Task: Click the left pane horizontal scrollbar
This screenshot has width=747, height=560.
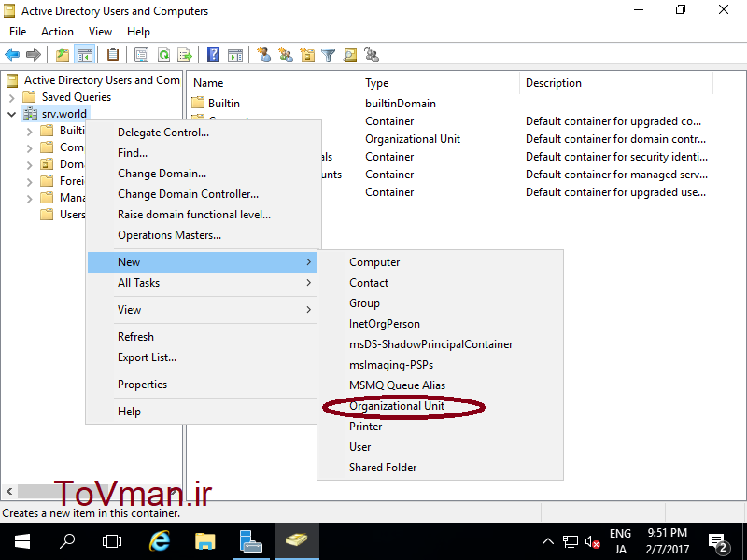Action: coord(56,491)
